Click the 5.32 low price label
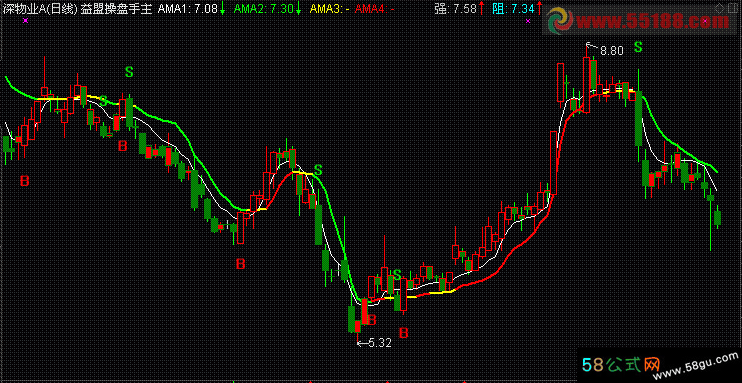 point(380,343)
